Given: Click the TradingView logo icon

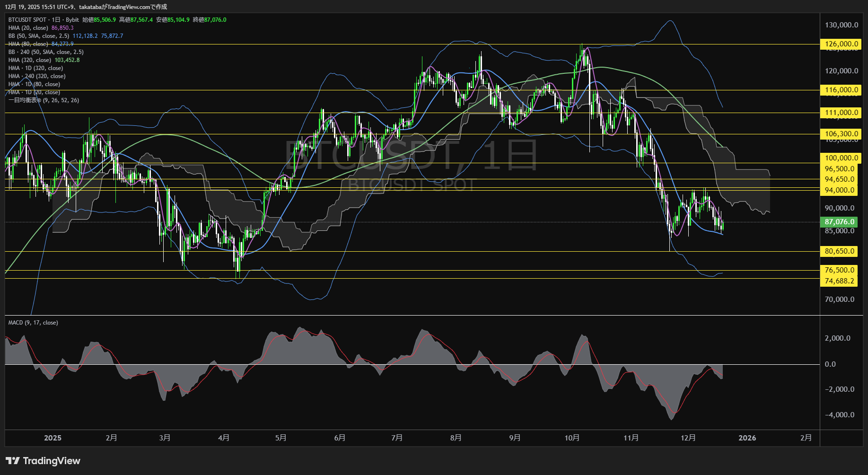Looking at the screenshot, I should pyautogui.click(x=12, y=461).
